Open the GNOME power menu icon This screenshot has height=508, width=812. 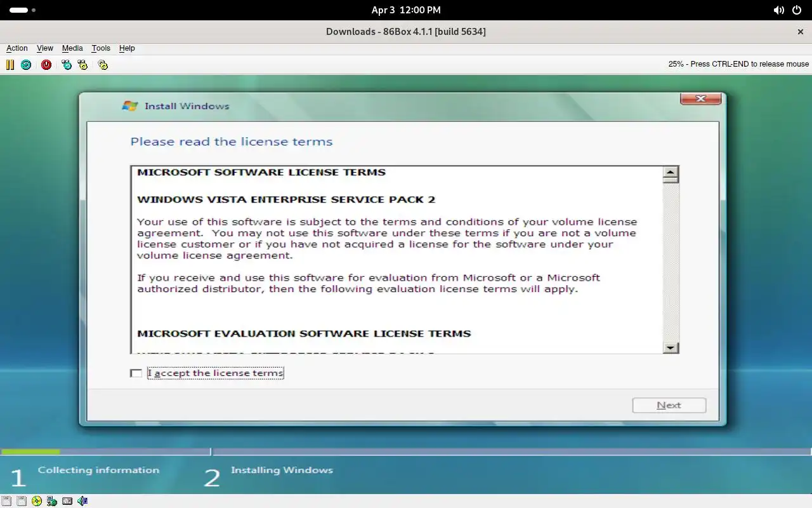coord(797,10)
